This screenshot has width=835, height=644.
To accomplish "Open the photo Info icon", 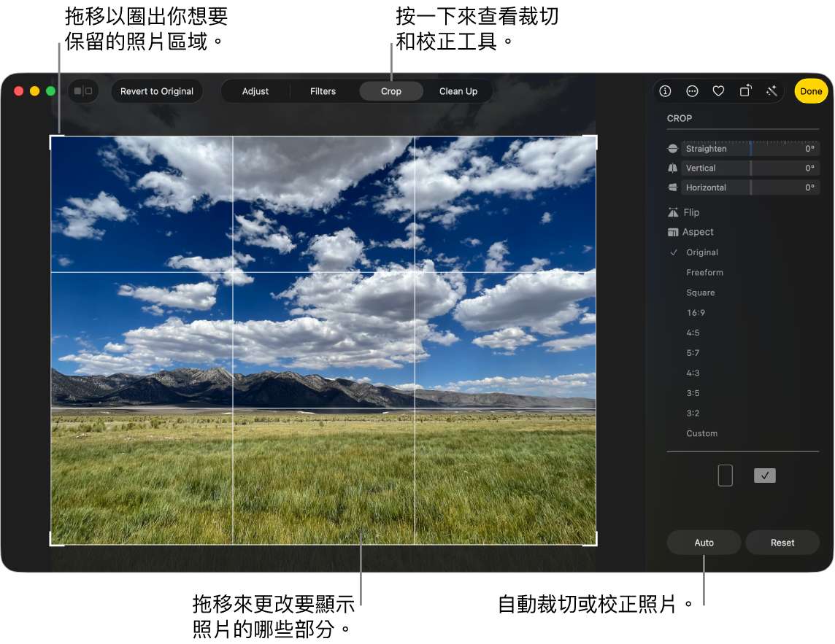I will pyautogui.click(x=665, y=91).
